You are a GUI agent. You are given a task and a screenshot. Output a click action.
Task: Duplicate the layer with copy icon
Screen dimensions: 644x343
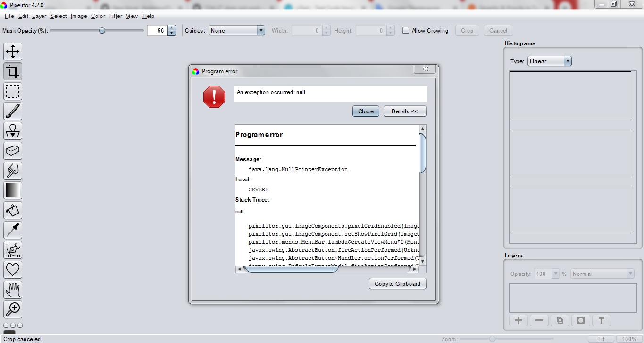560,320
